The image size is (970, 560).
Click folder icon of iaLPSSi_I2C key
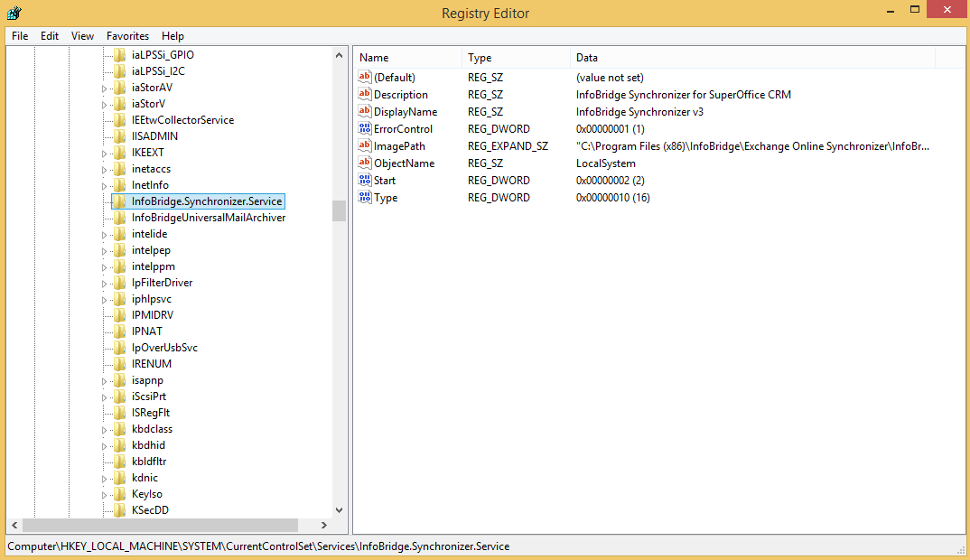point(120,71)
